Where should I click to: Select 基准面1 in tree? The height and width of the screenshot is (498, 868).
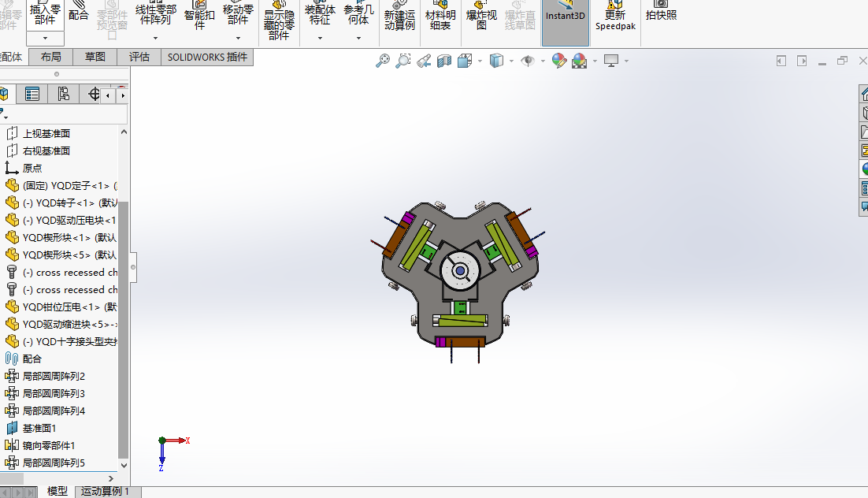[39, 428]
